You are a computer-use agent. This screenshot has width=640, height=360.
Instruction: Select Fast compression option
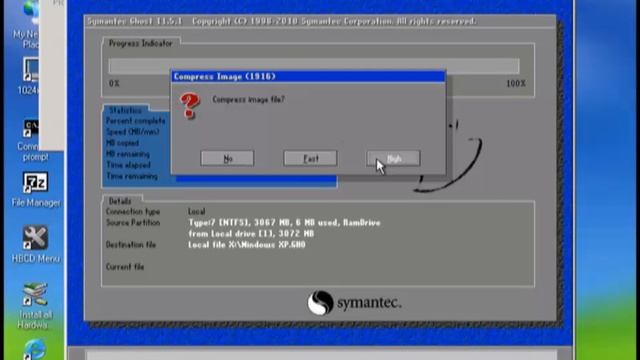310,158
